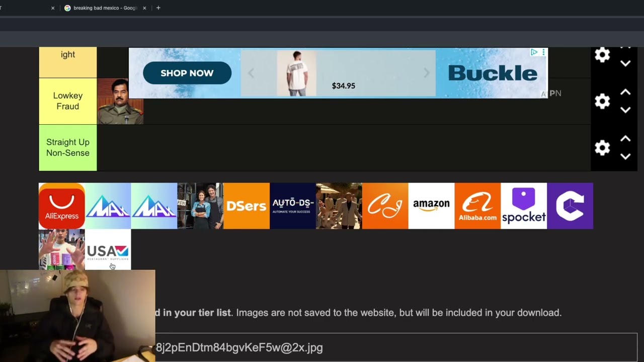Select the USA Restaurant Suppliers tile
Image resolution: width=644 pixels, height=362 pixels.
108,250
